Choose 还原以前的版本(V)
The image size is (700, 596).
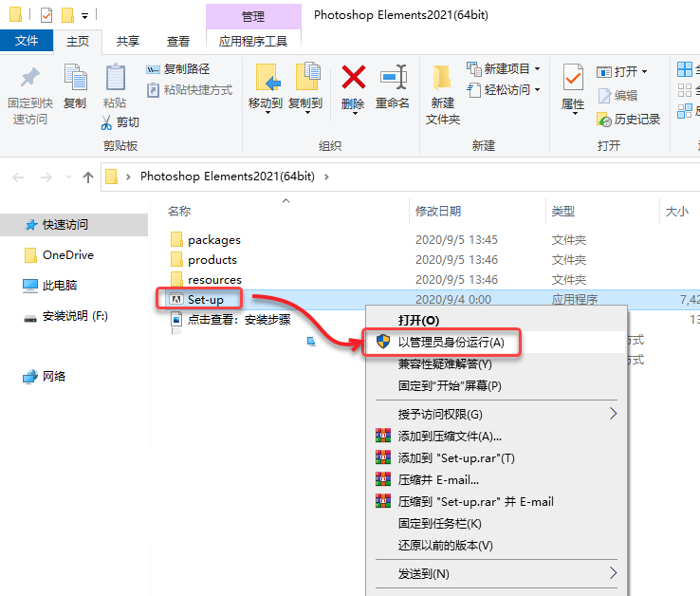click(x=496, y=546)
